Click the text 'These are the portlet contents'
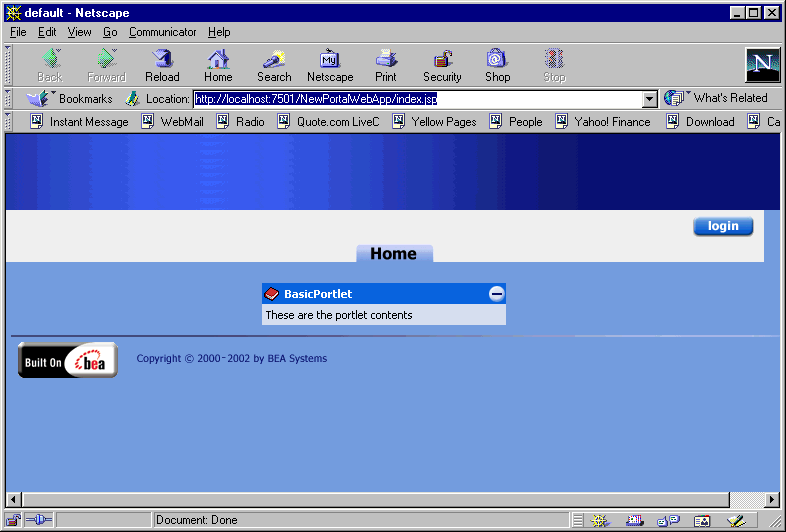Viewport: 786px width, 532px height. coord(339,315)
